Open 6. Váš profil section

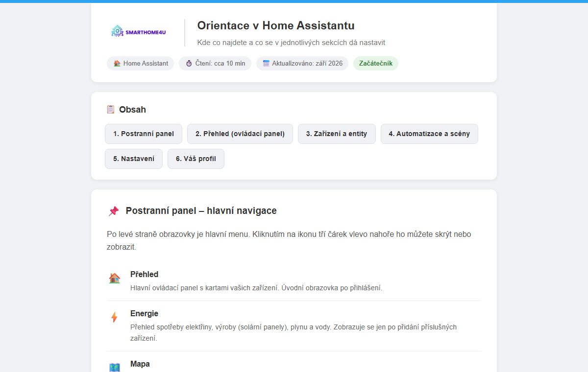(x=196, y=159)
